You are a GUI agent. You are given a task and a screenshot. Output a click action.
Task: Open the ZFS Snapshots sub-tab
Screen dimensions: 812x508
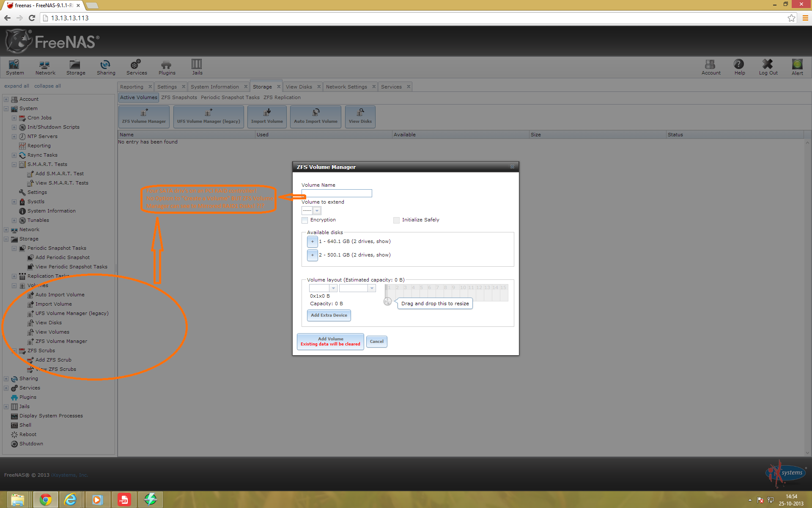pyautogui.click(x=179, y=97)
